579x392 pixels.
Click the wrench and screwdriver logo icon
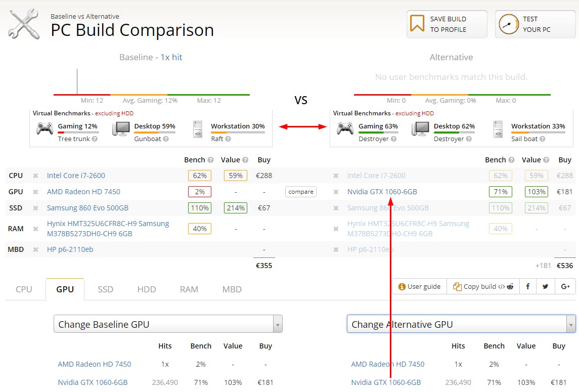tap(24, 24)
